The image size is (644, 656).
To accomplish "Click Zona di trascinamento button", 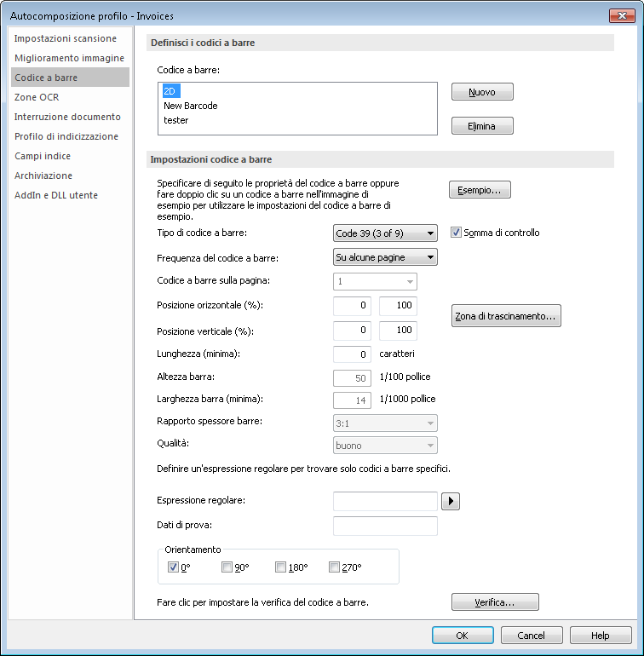I will [506, 317].
